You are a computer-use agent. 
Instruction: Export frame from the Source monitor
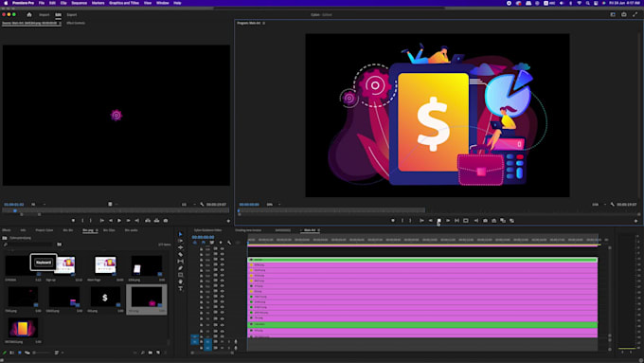click(x=166, y=221)
